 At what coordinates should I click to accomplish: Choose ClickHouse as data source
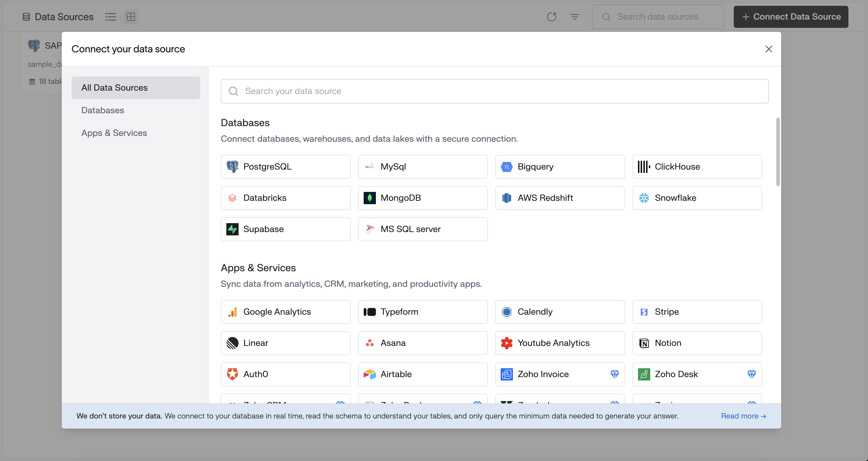[697, 167]
